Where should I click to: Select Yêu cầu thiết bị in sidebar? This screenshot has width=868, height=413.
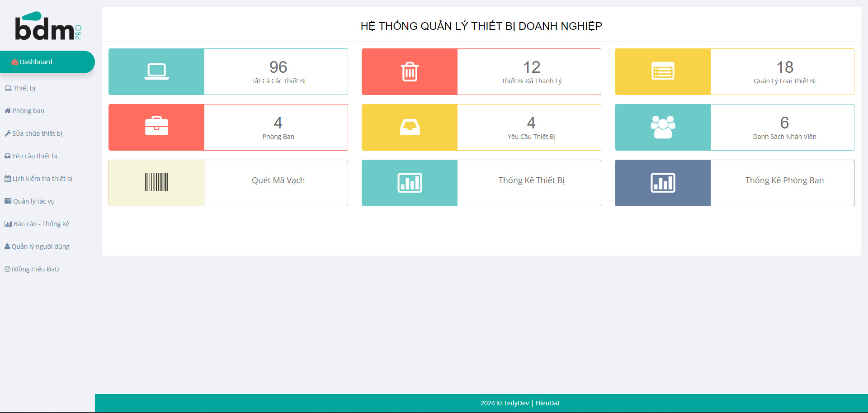coord(47,156)
